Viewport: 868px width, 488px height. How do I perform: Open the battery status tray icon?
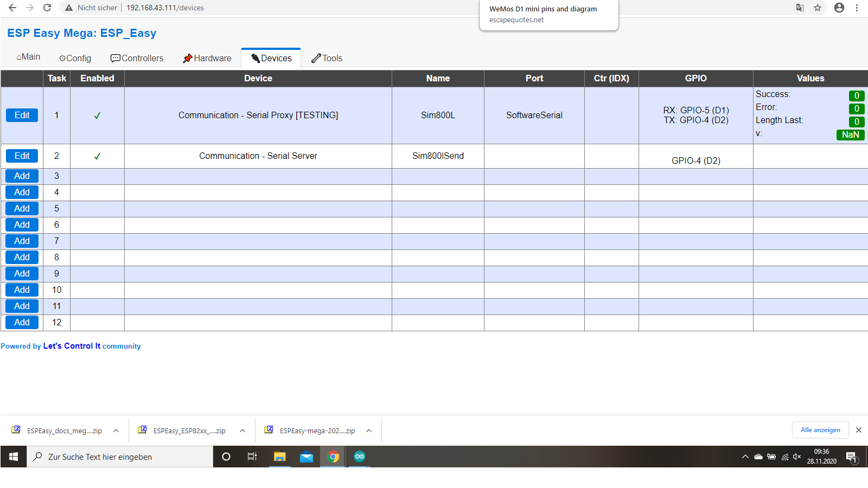(771, 457)
